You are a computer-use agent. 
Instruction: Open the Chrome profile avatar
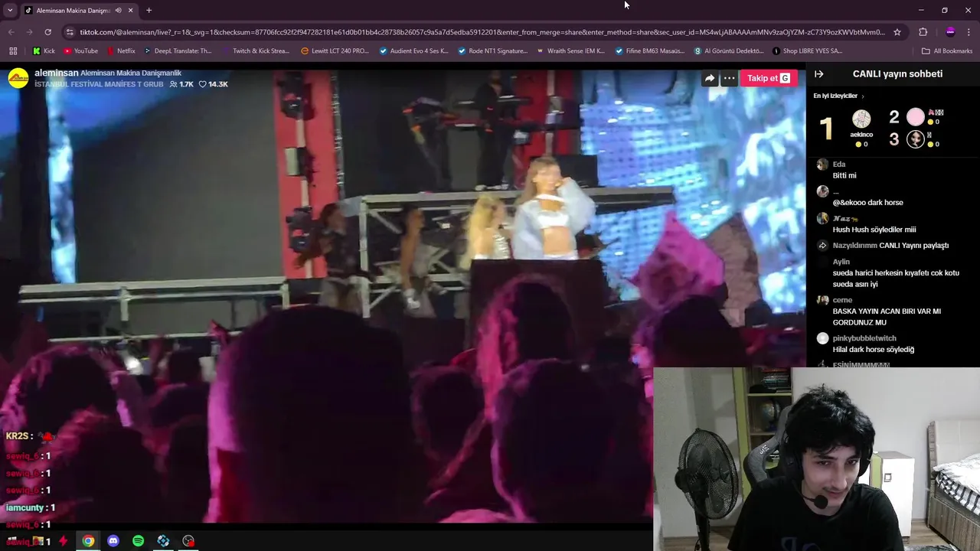coord(950,32)
